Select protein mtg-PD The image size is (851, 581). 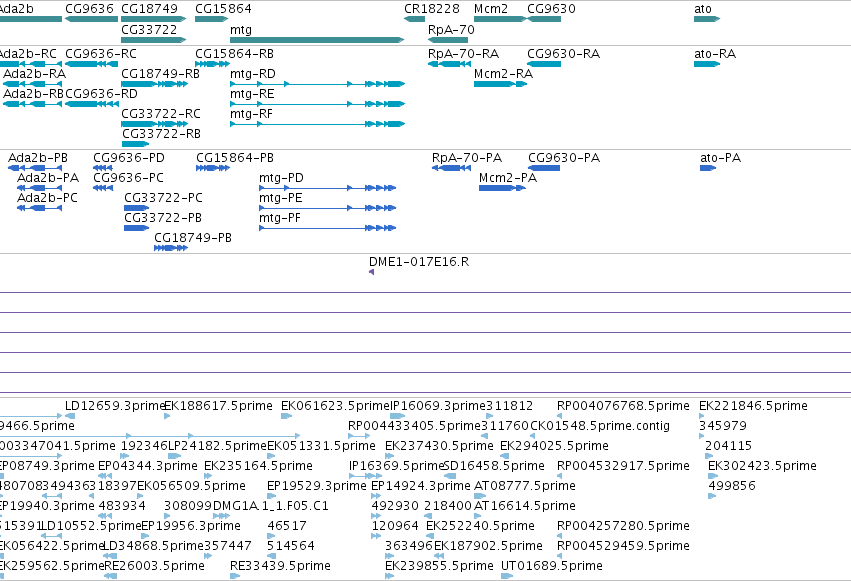coord(328,188)
